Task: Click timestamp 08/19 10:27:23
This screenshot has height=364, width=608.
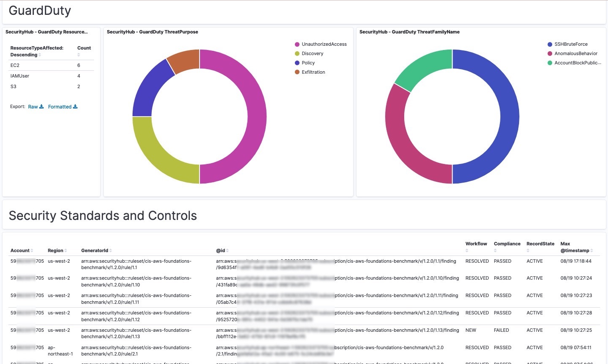Action: click(x=576, y=295)
